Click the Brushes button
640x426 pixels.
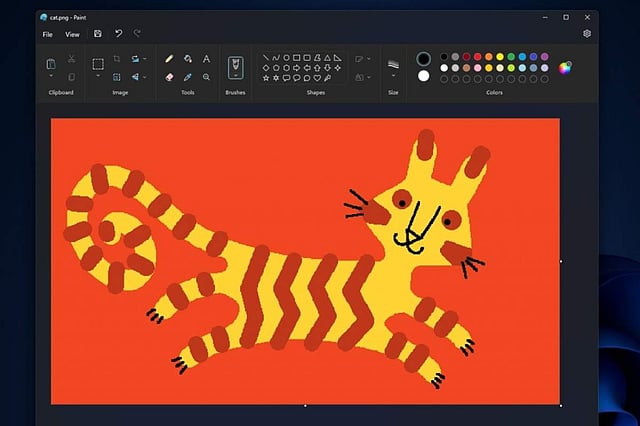click(236, 67)
